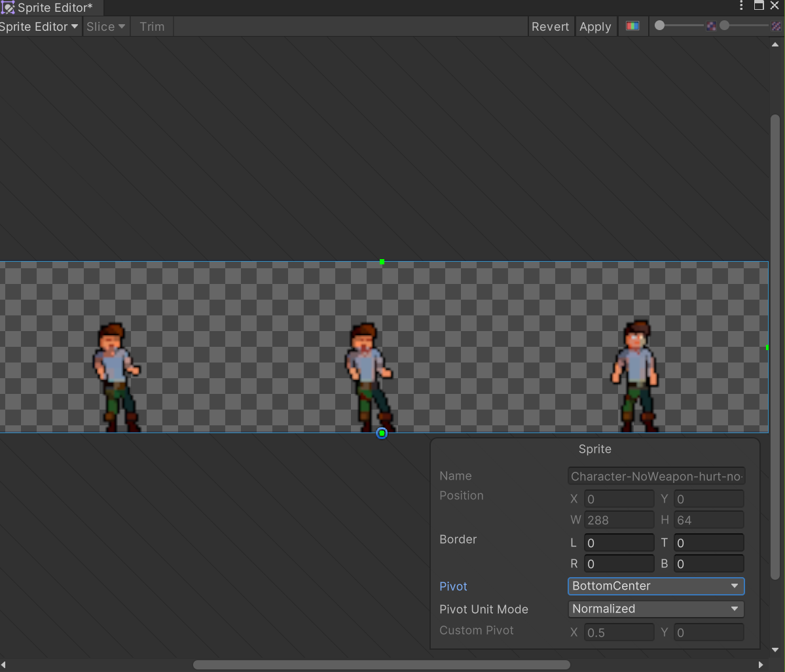Click the Sprite Editor window icon in title bar
The image size is (785, 672).
pyautogui.click(x=9, y=7)
